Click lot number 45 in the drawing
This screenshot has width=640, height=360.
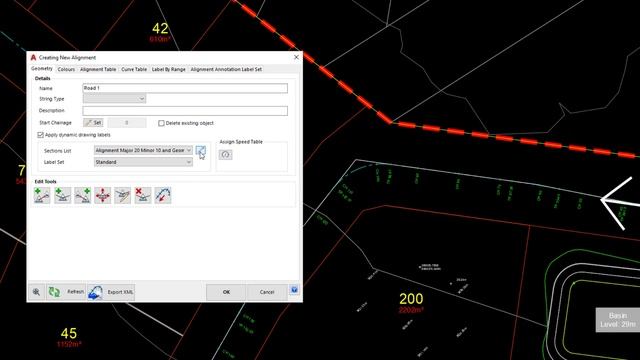(x=69, y=333)
